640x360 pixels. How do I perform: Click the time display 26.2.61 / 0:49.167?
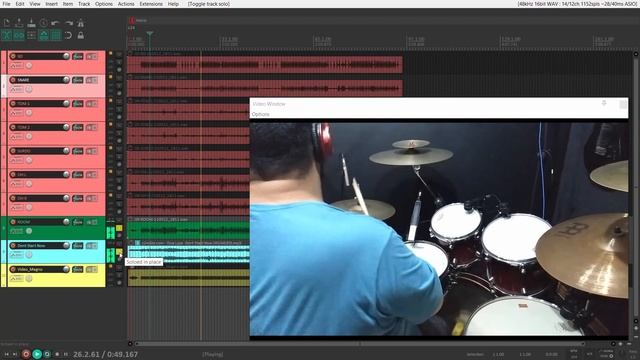click(105, 354)
